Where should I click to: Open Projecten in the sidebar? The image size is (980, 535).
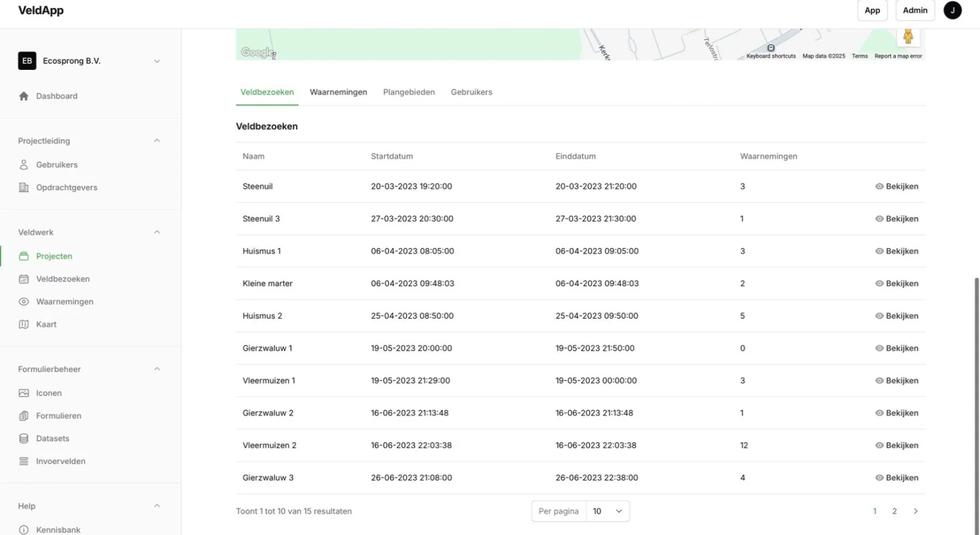pos(54,256)
